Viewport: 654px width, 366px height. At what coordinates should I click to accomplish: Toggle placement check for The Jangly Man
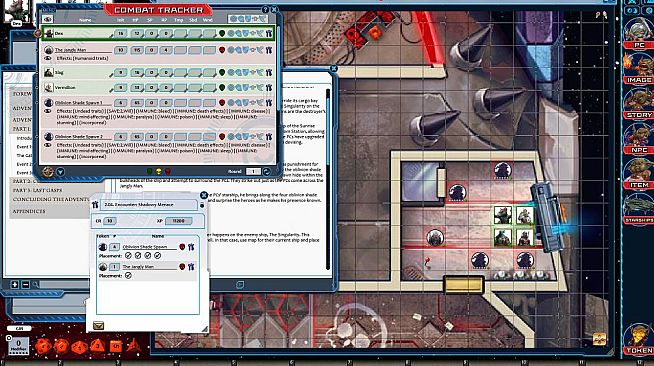point(128,276)
